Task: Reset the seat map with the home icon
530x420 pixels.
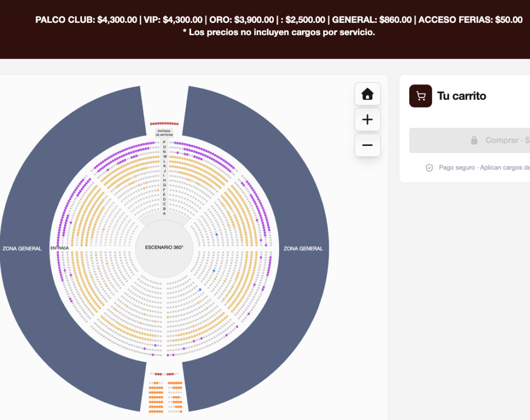Action: coord(367,94)
